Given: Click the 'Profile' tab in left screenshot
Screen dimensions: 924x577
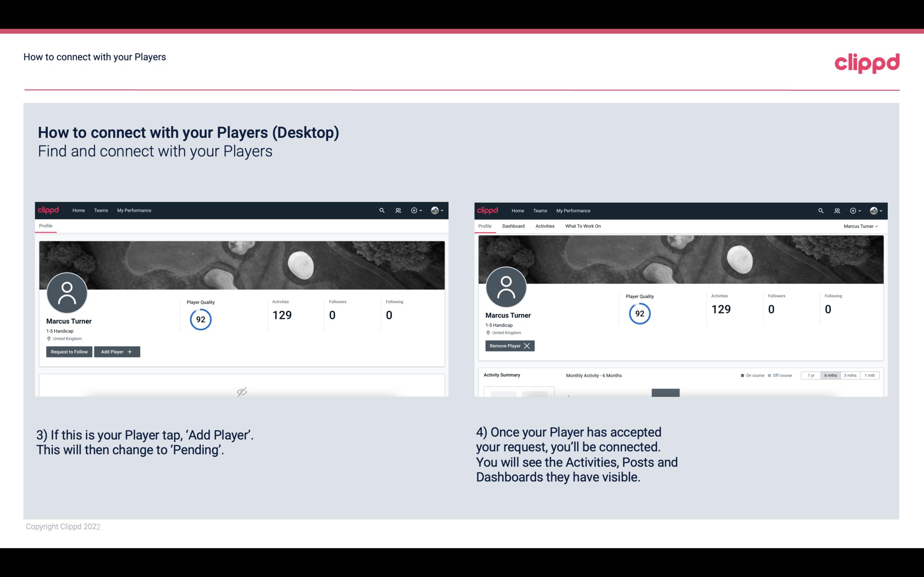Looking at the screenshot, I should pos(45,226).
